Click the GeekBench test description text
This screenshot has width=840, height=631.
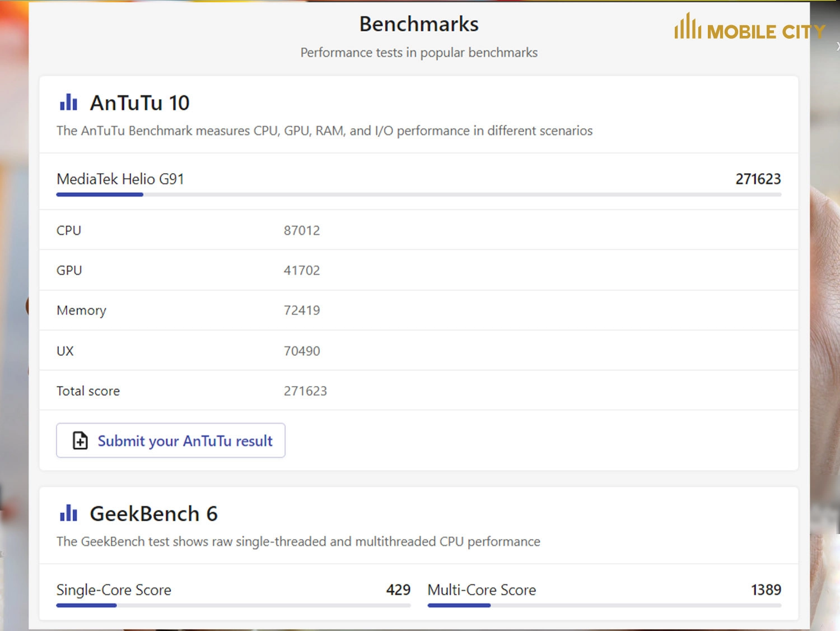coord(298,541)
